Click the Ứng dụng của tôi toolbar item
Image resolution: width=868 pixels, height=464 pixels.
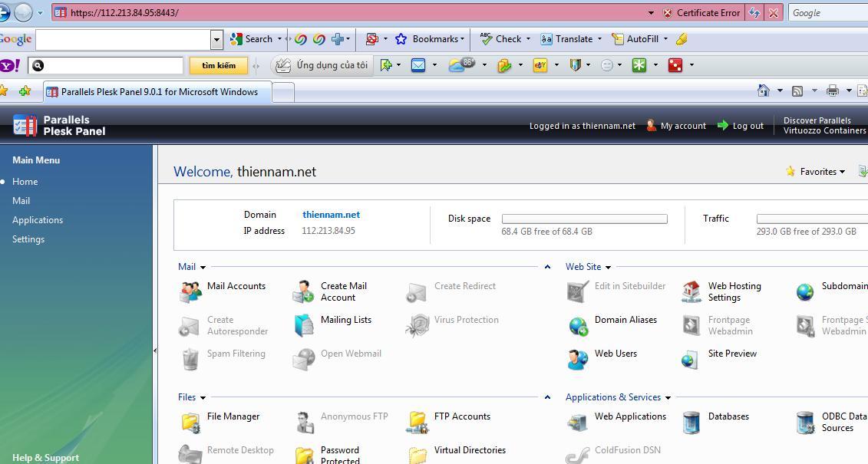click(x=322, y=65)
